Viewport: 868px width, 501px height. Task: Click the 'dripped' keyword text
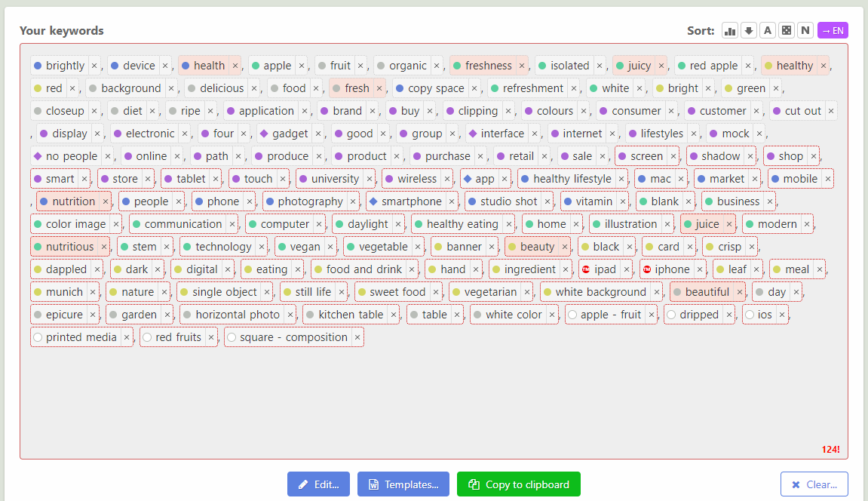[698, 315]
